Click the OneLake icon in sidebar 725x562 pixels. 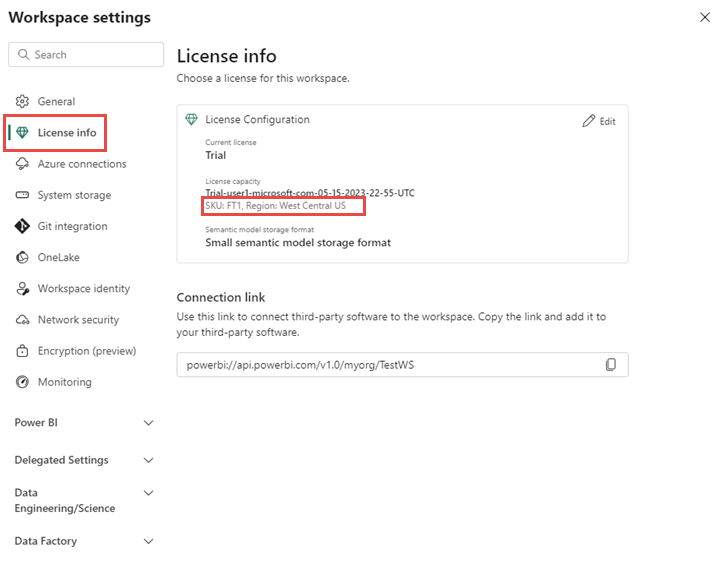click(x=23, y=257)
